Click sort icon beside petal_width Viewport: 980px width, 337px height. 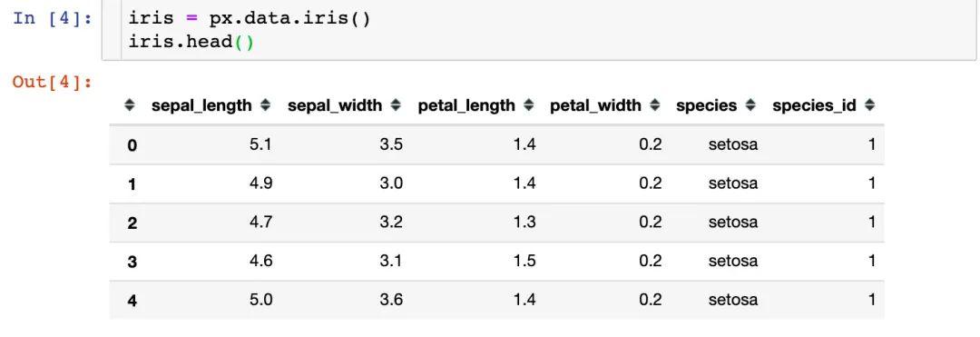point(655,105)
